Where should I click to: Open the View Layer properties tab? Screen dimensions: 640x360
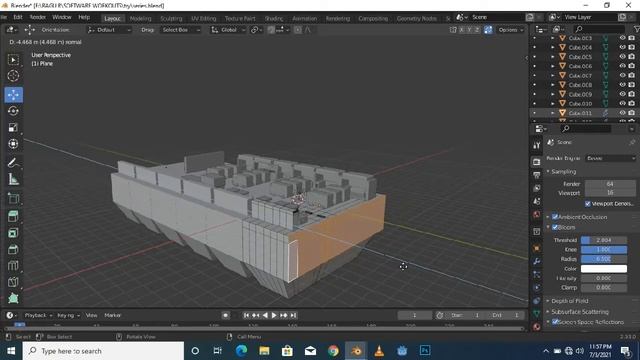pyautogui.click(x=537, y=188)
